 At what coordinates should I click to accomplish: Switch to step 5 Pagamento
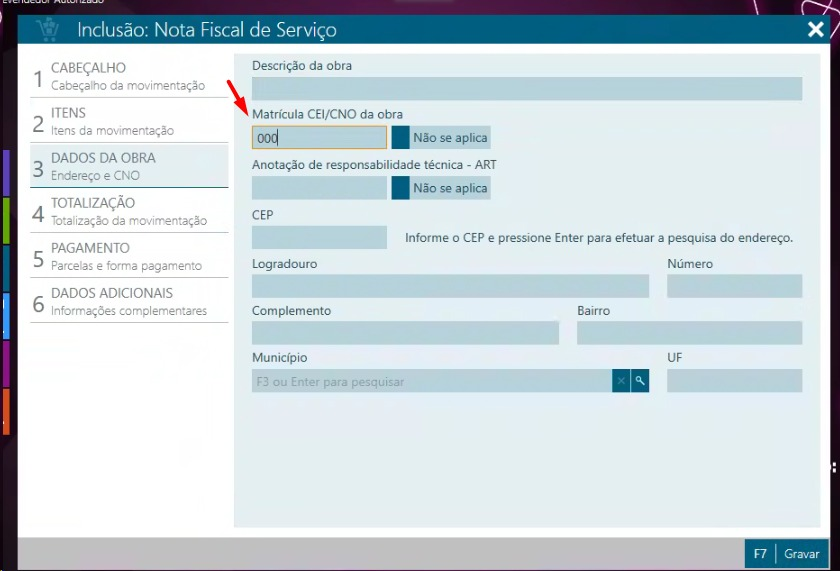(x=128, y=256)
